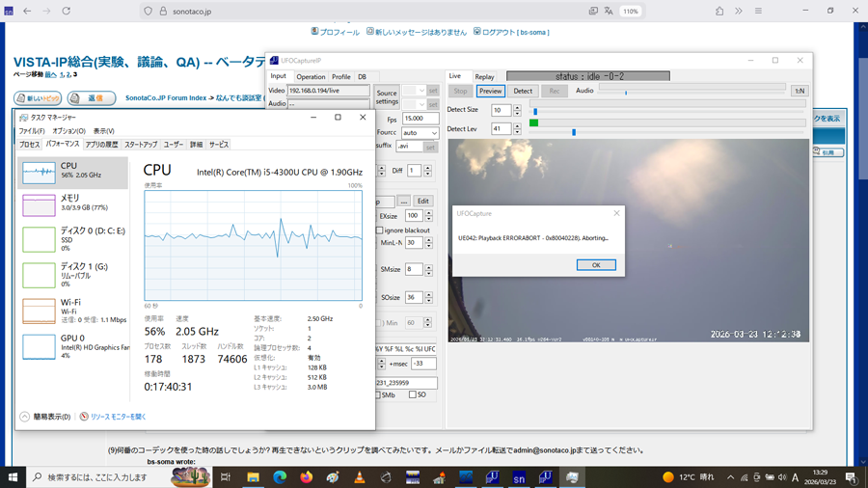Open Task Manager Startup tab
Screen dimensions: 868x488
coord(141,145)
